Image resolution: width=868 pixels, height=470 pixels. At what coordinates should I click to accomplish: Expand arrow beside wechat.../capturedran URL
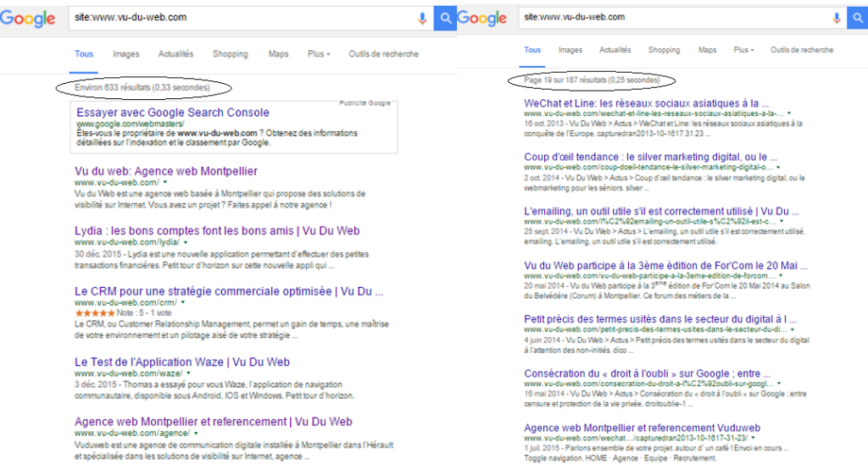[753, 438]
